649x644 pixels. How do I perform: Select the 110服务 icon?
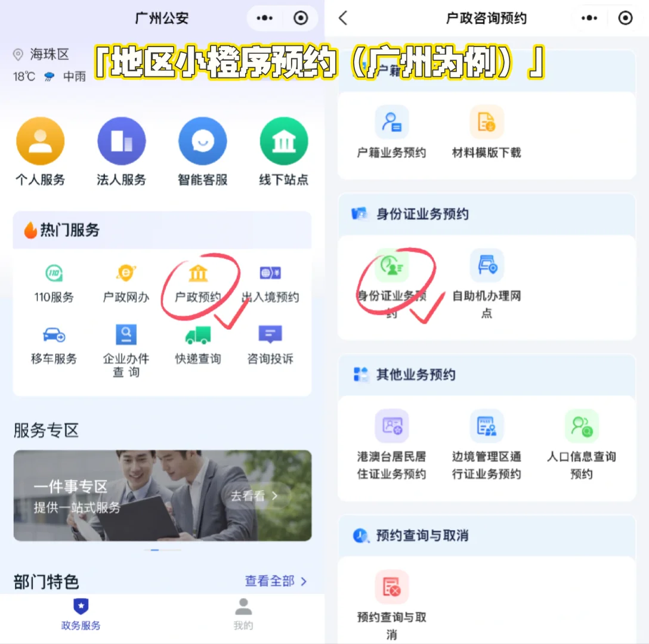(x=54, y=273)
